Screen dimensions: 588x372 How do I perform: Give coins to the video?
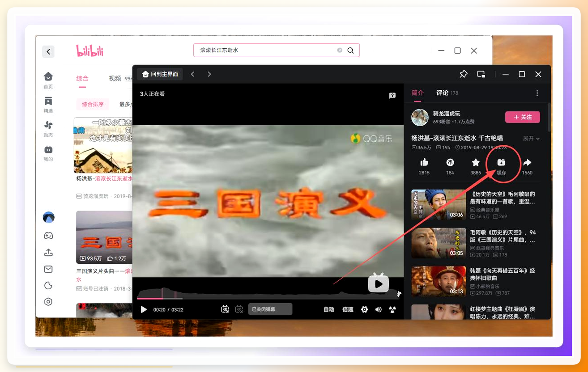coord(450,163)
